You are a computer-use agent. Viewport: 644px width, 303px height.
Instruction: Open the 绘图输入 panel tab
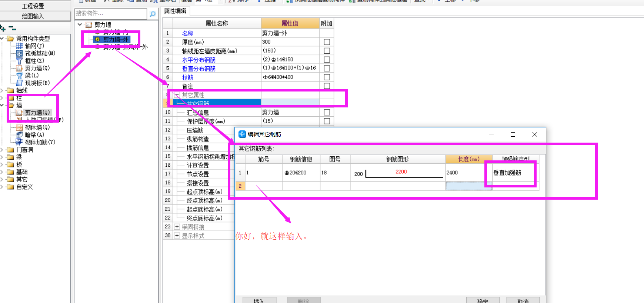click(35, 16)
